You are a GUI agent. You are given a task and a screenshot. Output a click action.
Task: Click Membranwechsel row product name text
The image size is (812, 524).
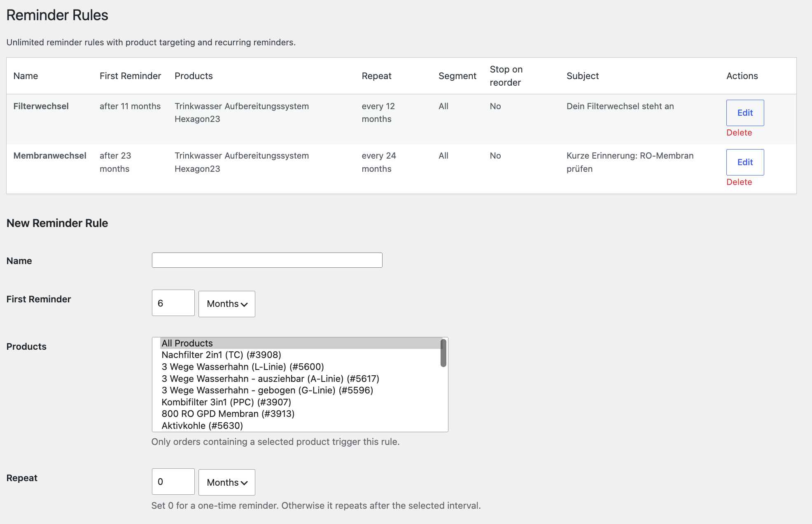pyautogui.click(x=242, y=162)
